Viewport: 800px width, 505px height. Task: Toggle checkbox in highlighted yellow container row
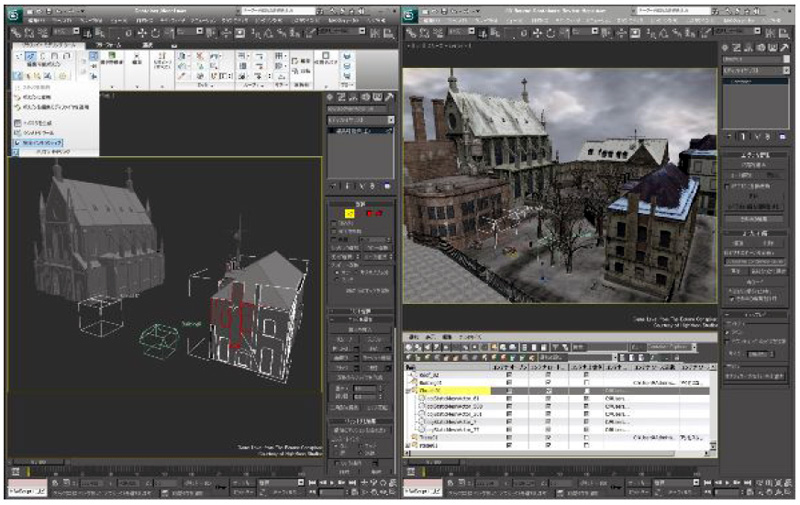[510, 391]
